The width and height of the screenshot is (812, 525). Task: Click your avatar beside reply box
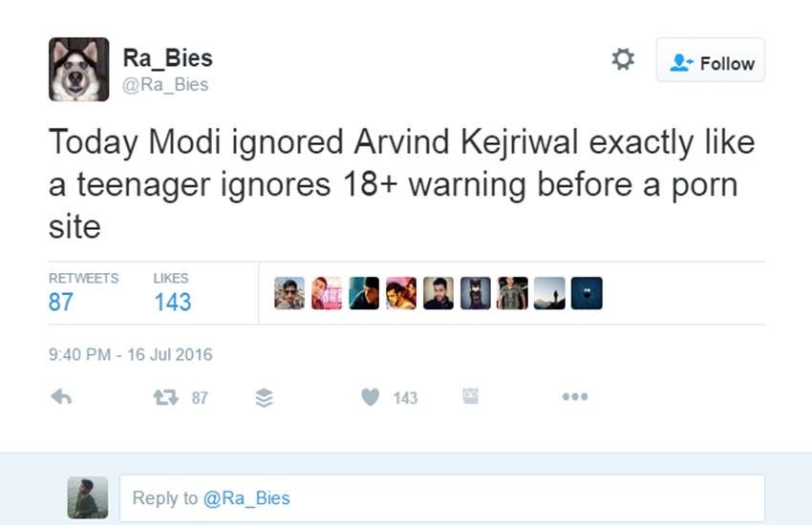point(88,497)
